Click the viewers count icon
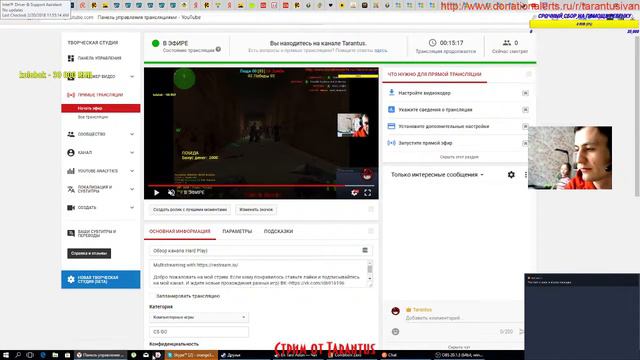 click(x=507, y=43)
